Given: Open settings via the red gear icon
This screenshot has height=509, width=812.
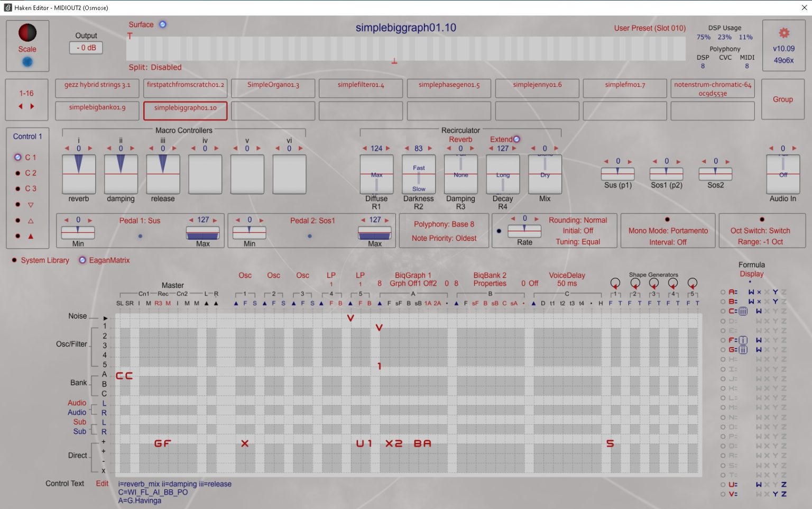Looking at the screenshot, I should (784, 33).
